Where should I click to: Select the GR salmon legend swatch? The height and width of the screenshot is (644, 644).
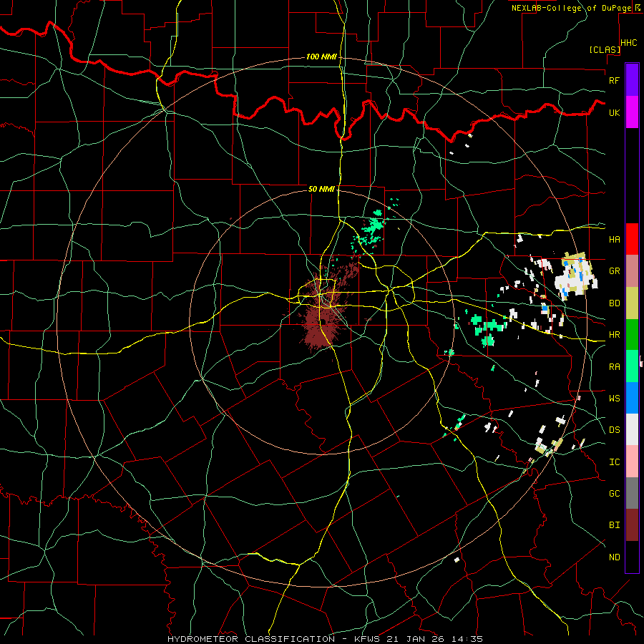(632, 271)
